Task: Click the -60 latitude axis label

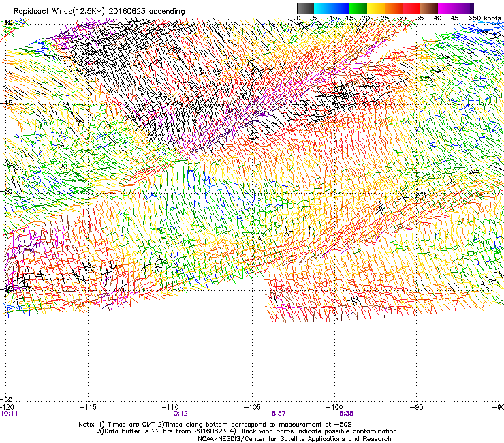Action: [6, 399]
